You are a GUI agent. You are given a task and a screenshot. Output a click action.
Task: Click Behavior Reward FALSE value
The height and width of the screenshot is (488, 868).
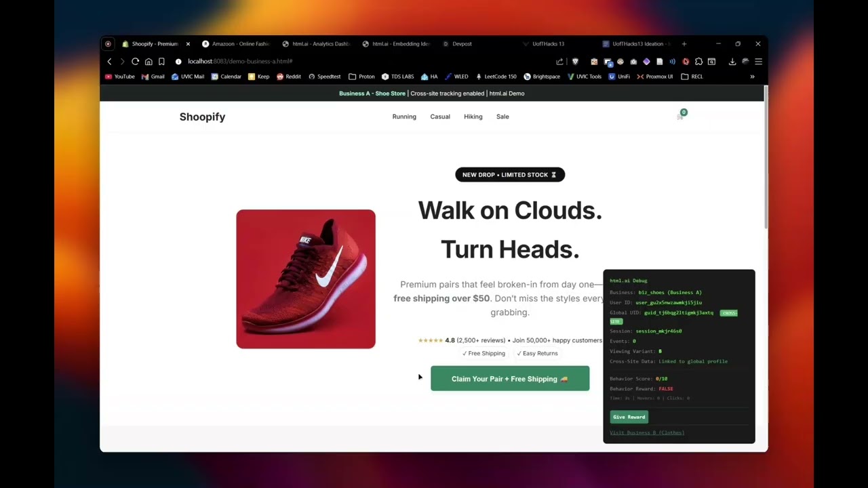point(666,389)
